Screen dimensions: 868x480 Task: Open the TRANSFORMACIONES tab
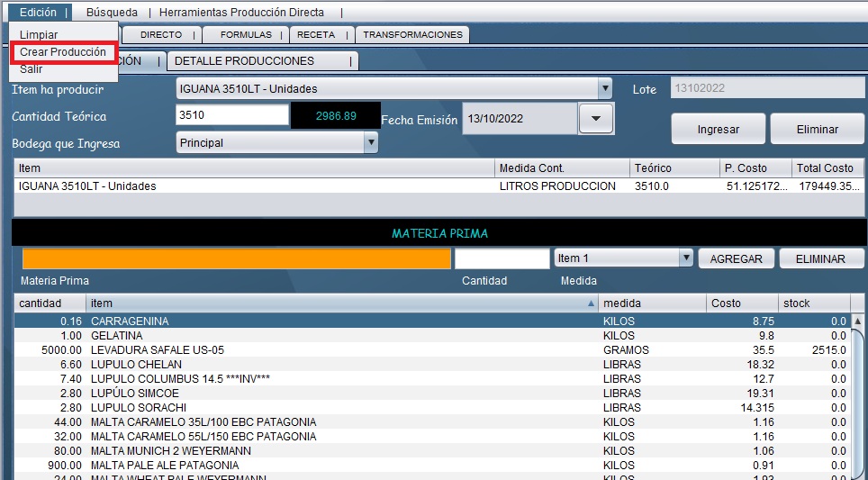click(412, 35)
